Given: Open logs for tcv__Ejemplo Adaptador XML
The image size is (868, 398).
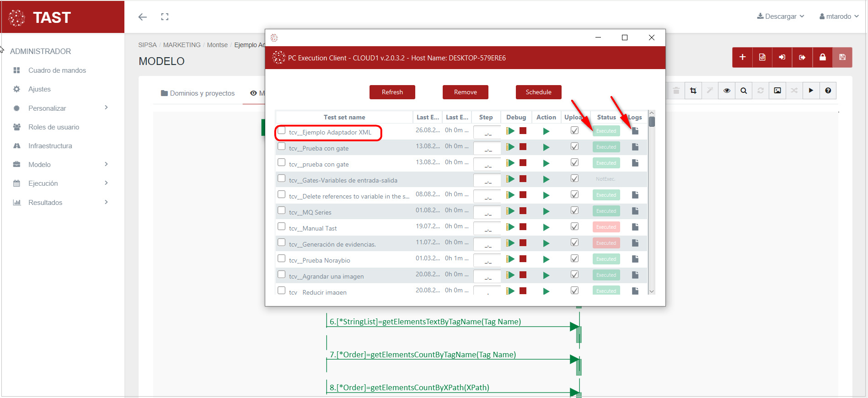Looking at the screenshot, I should coord(635,131).
